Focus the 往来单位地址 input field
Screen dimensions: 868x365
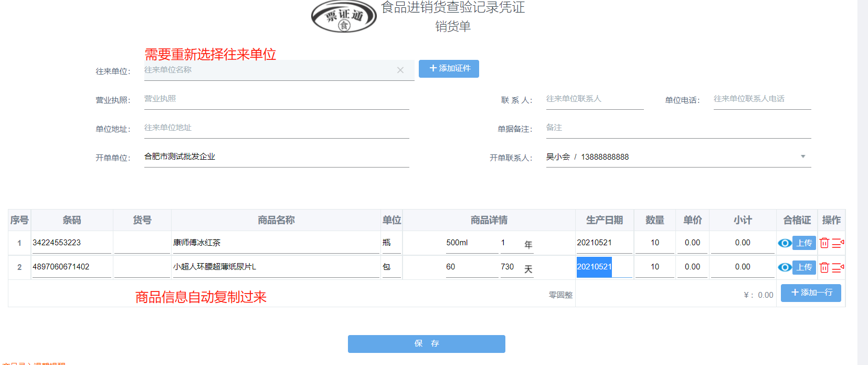click(277, 128)
